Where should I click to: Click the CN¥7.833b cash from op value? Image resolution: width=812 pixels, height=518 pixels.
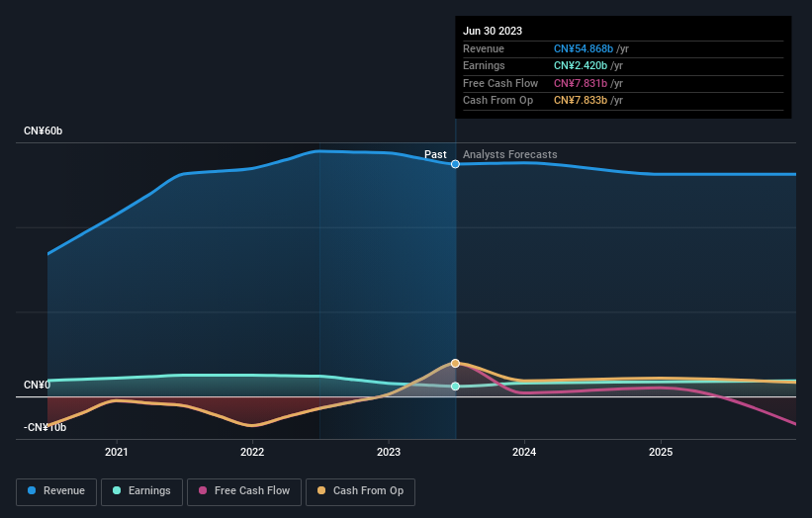pos(580,101)
